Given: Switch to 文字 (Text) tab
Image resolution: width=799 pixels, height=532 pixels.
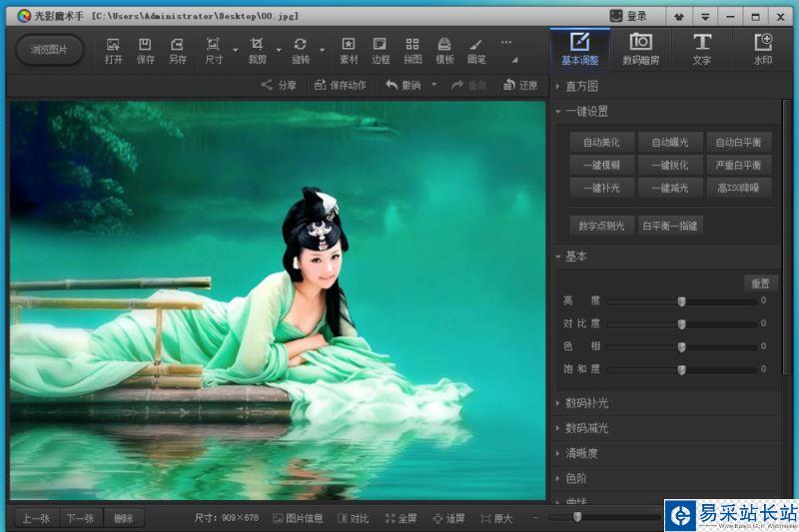Looking at the screenshot, I should [x=702, y=49].
